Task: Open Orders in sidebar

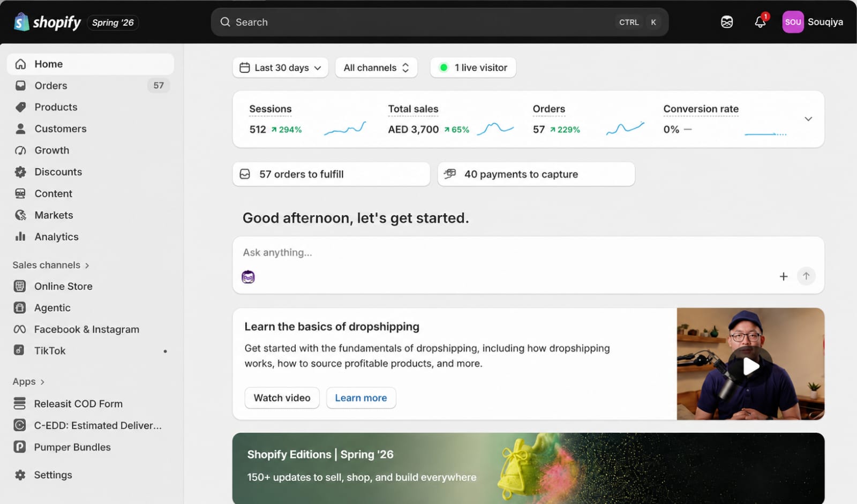Action: [x=90, y=86]
